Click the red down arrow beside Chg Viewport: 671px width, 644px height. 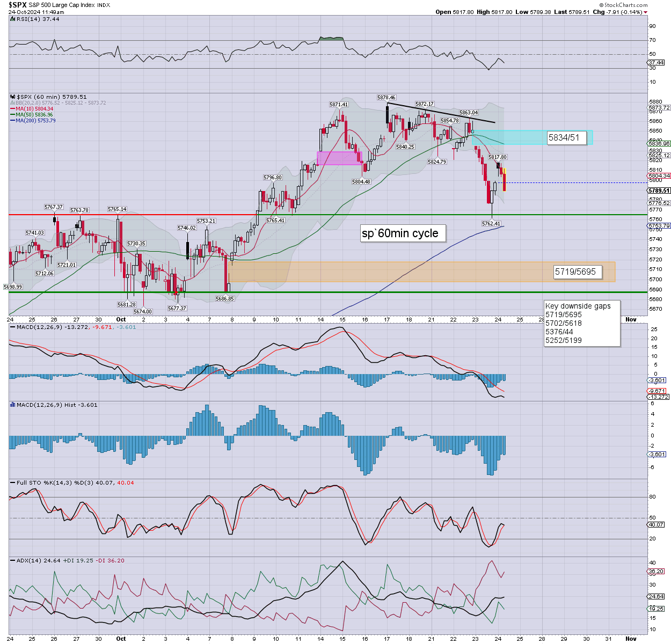click(x=645, y=12)
